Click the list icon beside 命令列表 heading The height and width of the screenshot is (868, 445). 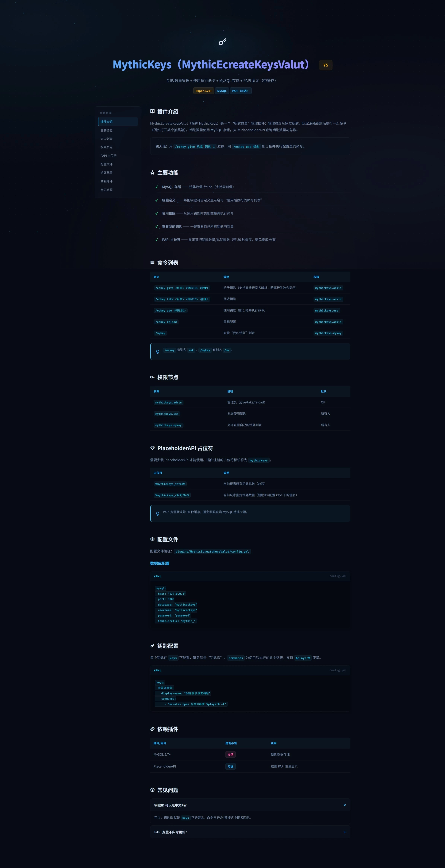[152, 262]
